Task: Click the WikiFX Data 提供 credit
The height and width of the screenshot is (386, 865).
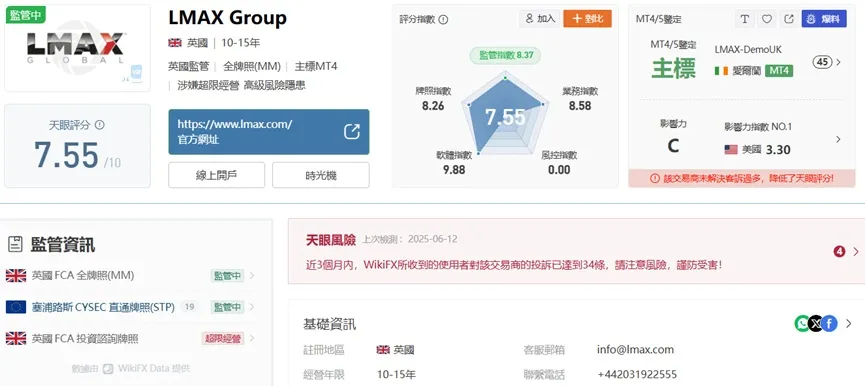Action: click(x=131, y=368)
